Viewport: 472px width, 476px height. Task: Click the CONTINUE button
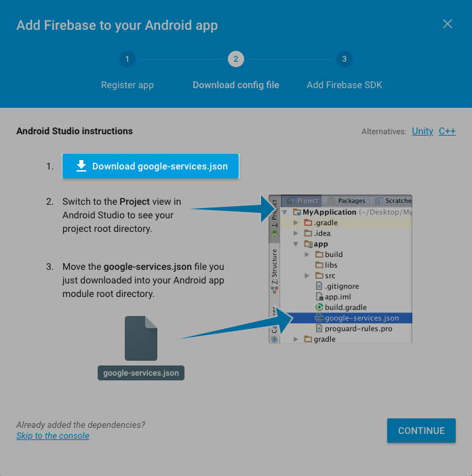421,431
